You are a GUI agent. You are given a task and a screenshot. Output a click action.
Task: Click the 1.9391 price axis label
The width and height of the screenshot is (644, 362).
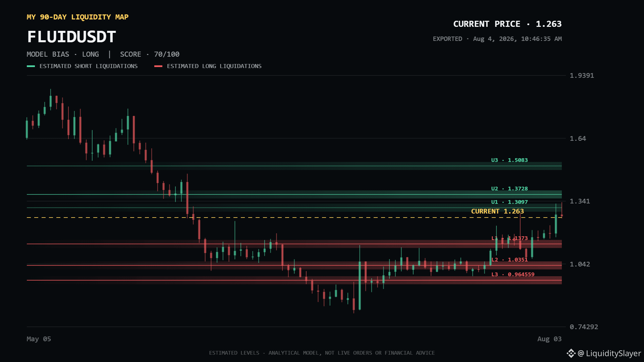tap(582, 75)
